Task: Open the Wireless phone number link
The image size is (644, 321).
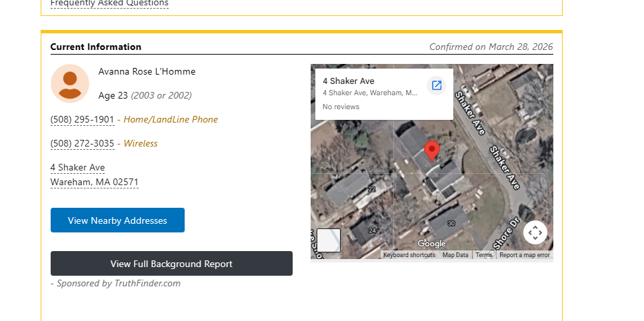Action: (83, 144)
